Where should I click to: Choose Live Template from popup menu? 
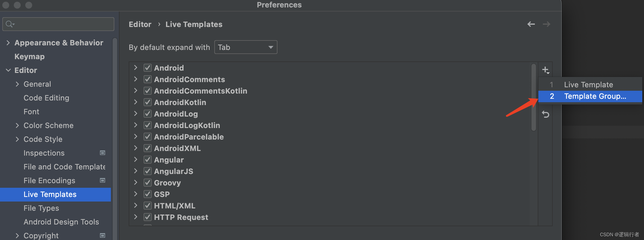pyautogui.click(x=590, y=85)
